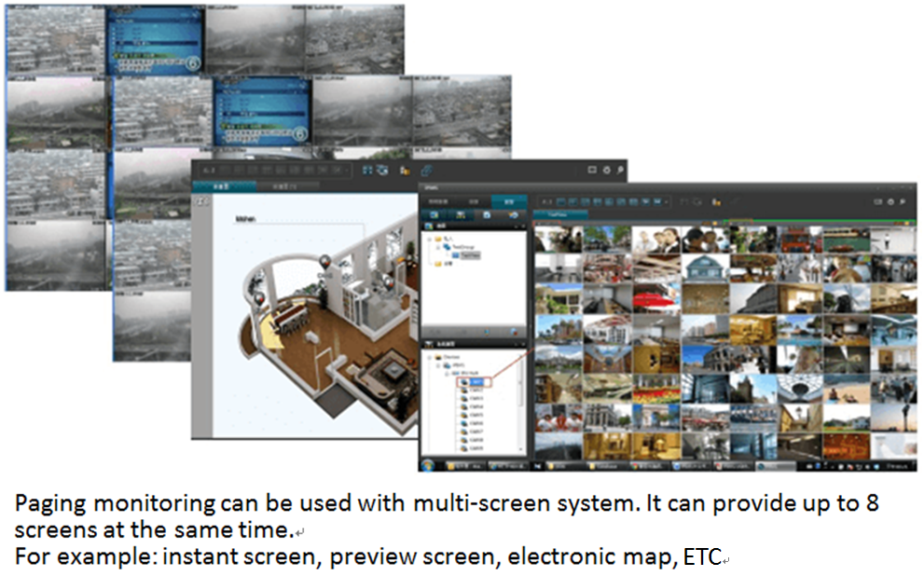The width and height of the screenshot is (924, 576).
Task: Open the windmill thumbnail in the camera grid
Action: click(848, 299)
